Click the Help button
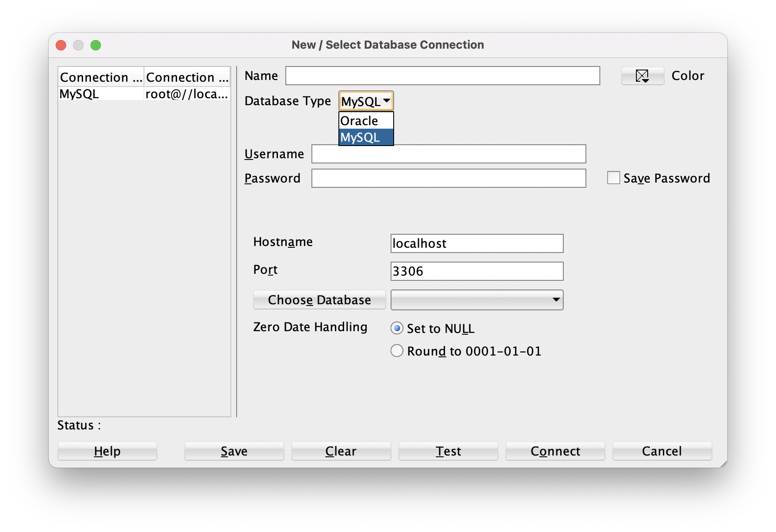This screenshot has width=776, height=532. [x=107, y=451]
